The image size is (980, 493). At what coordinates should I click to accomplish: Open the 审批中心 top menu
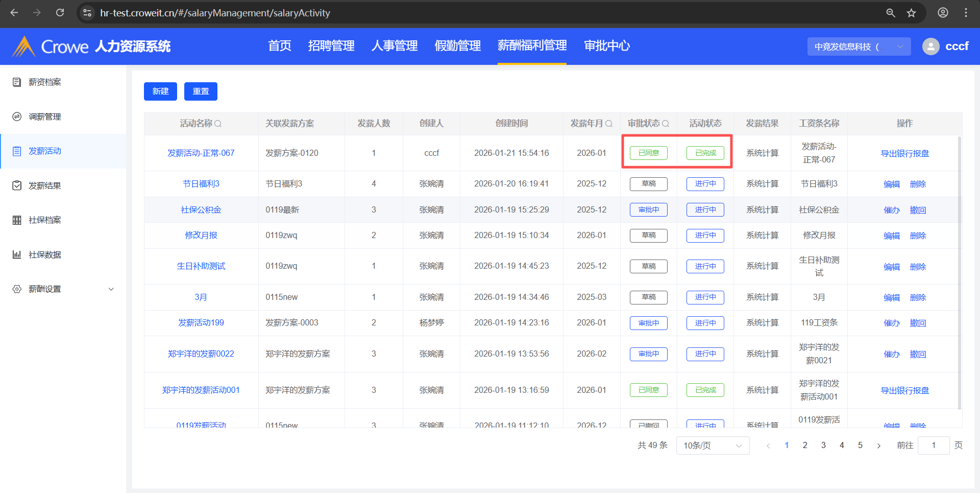(606, 46)
